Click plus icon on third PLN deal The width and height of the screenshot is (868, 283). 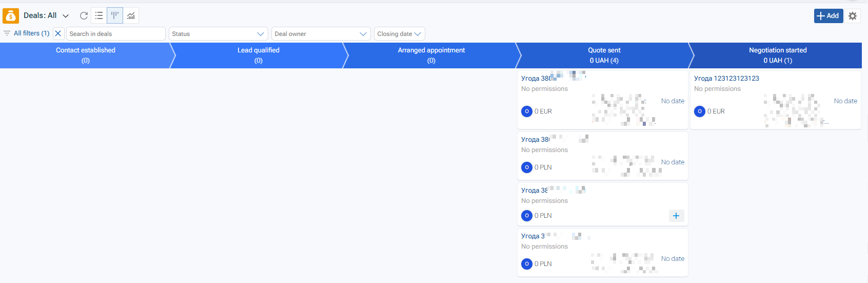[676, 216]
